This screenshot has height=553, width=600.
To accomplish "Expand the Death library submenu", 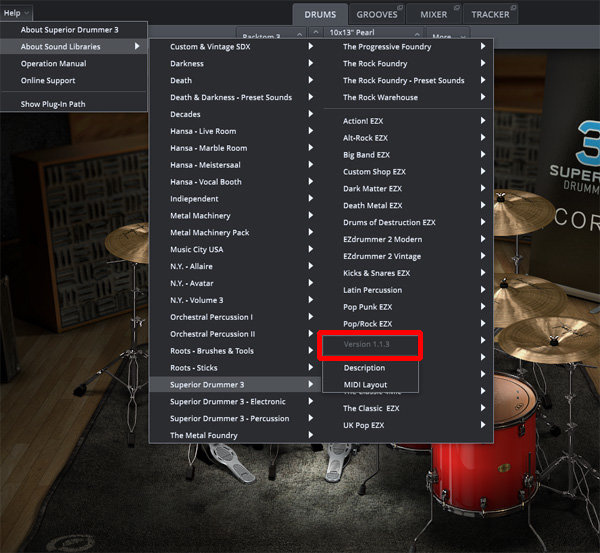I will (234, 80).
